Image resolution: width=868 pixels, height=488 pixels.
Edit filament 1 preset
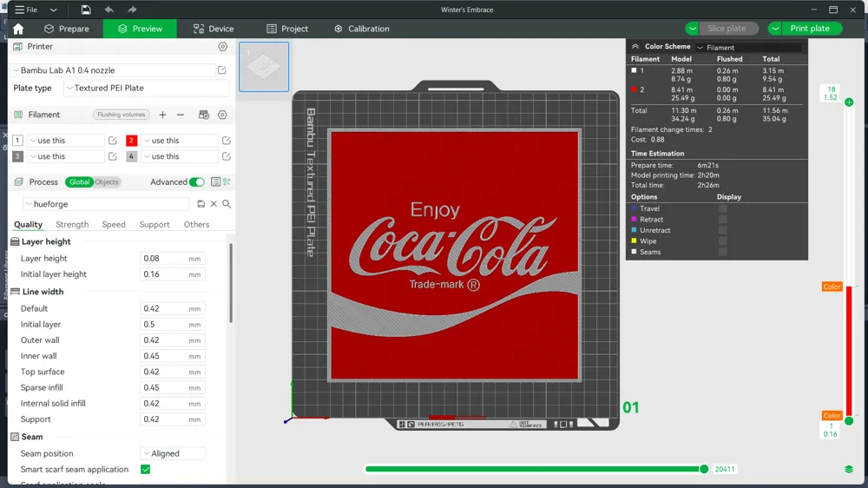pyautogui.click(x=112, y=141)
